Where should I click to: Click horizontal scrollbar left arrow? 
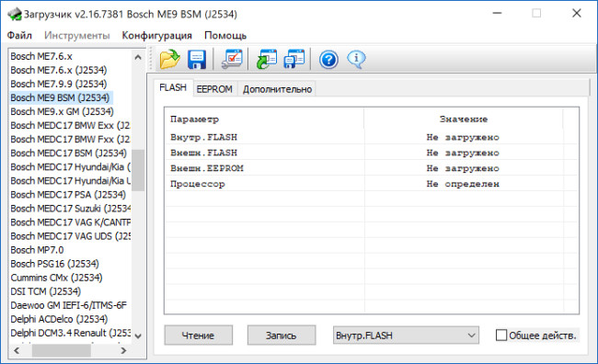[17, 350]
